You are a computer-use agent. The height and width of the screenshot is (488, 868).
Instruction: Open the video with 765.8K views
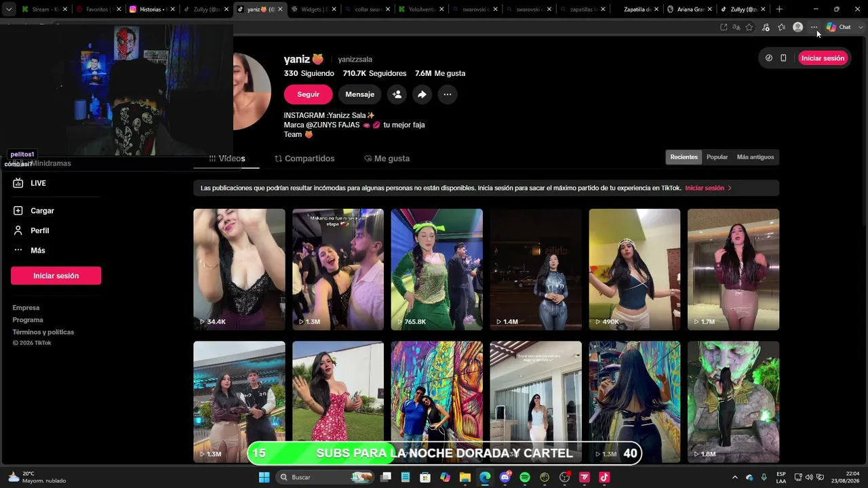(437, 269)
